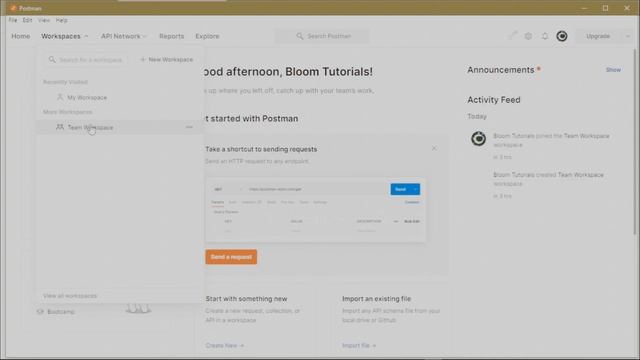Click the Postman logo in title bar

tap(13, 8)
